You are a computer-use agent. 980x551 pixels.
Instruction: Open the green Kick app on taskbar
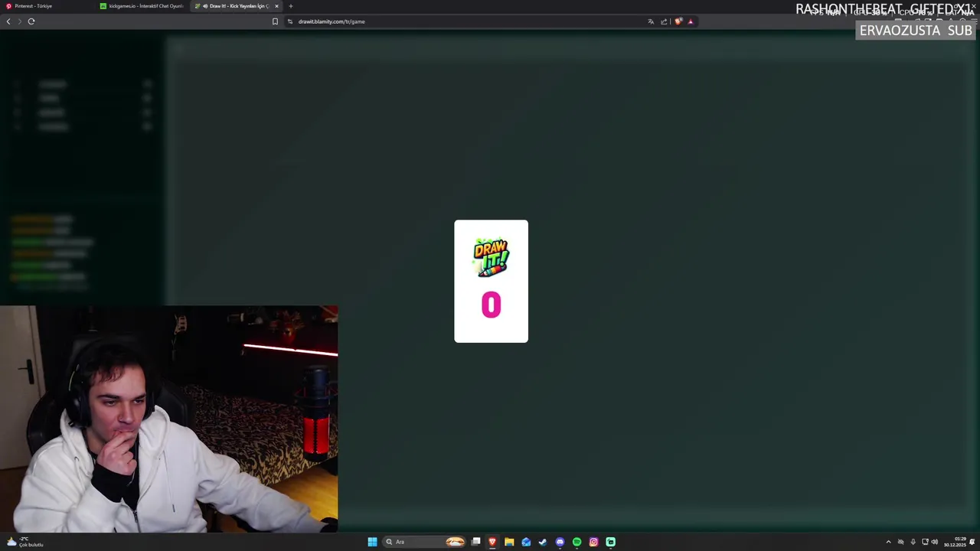[610, 542]
